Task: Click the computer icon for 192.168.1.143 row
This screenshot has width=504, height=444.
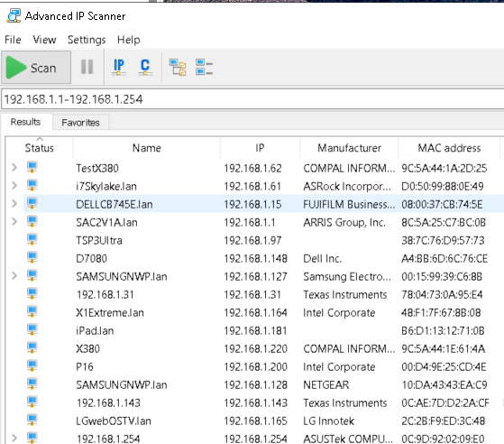Action: pos(32,402)
